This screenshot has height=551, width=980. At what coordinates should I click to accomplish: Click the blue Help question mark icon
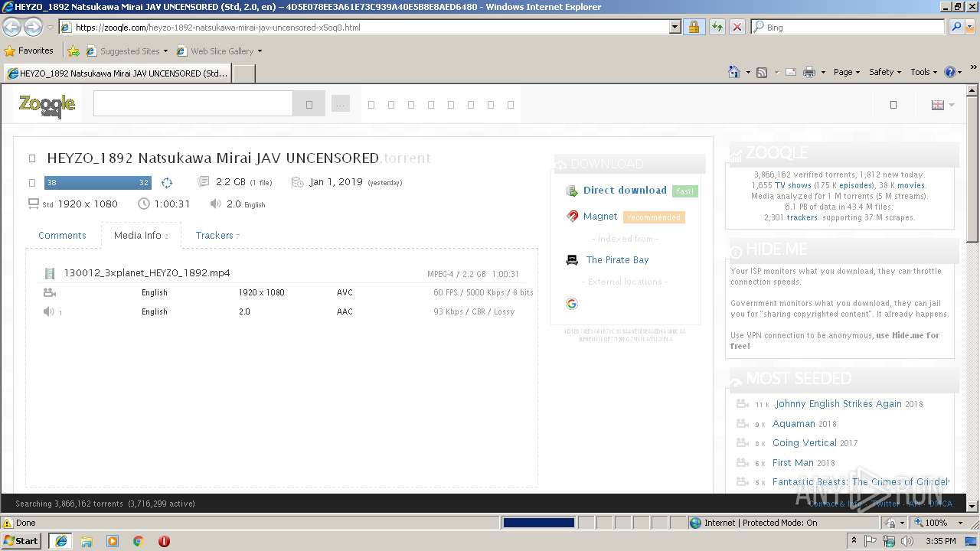pyautogui.click(x=950, y=72)
